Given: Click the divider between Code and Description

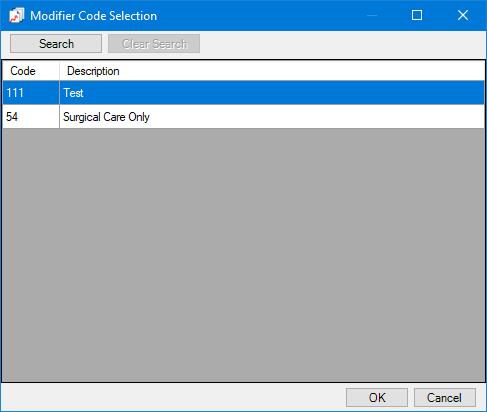Looking at the screenshot, I should [59, 71].
